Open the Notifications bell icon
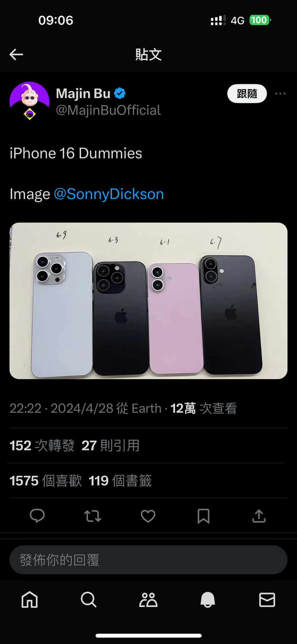This screenshot has width=297, height=644. [x=208, y=600]
